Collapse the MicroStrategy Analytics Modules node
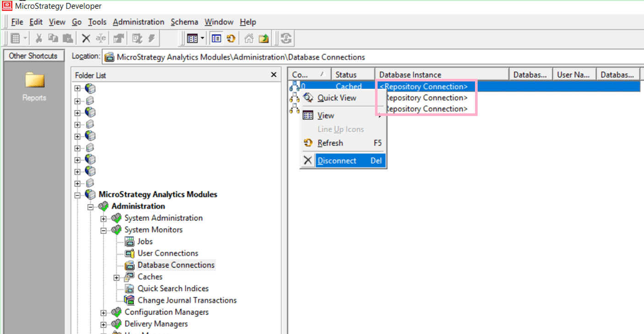The image size is (644, 334). pyautogui.click(x=77, y=195)
